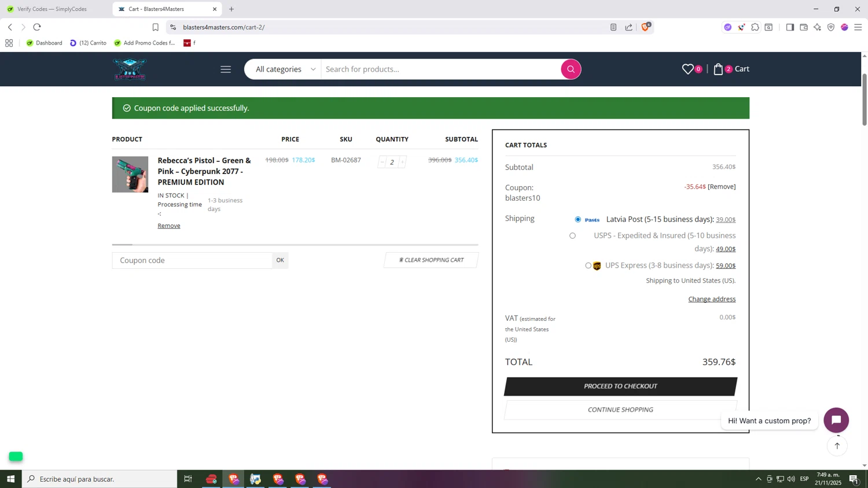Click Continue Shopping button
Image resolution: width=868 pixels, height=488 pixels.
point(620,410)
